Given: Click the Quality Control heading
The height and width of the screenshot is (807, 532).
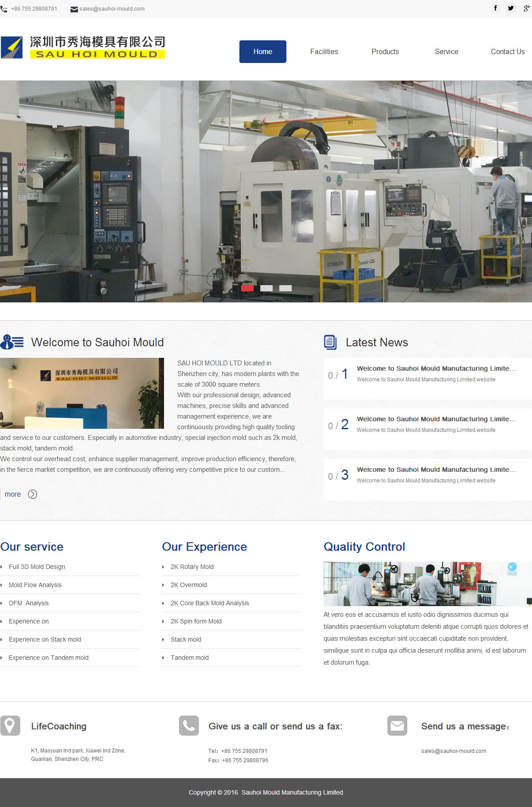Looking at the screenshot, I should (364, 547).
